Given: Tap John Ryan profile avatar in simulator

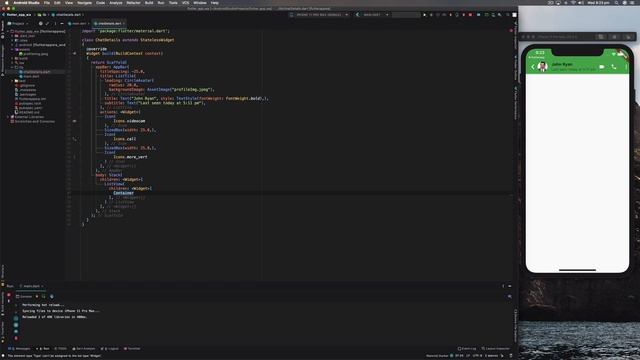Looking at the screenshot, I should click(542, 67).
